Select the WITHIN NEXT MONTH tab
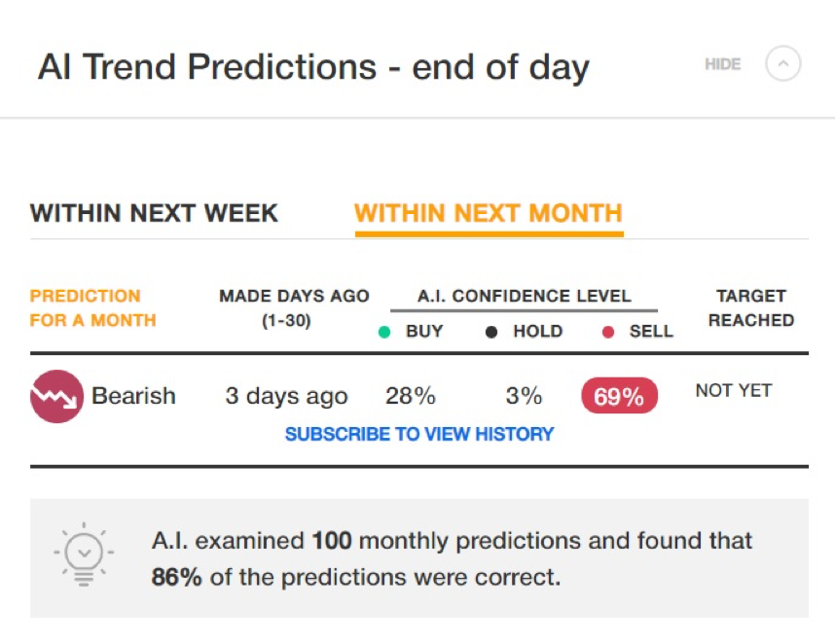 (x=489, y=213)
